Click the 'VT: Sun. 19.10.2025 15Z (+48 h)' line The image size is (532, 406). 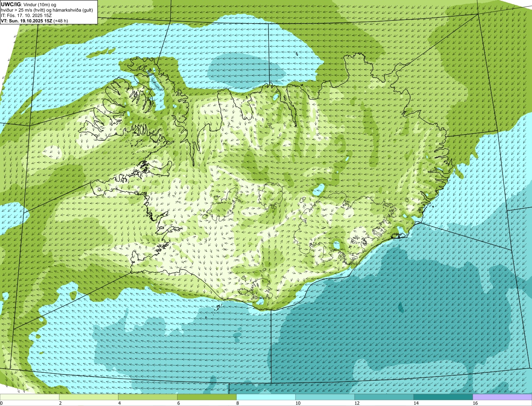point(34,20)
